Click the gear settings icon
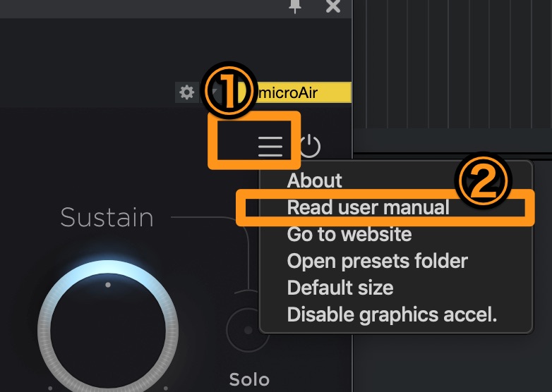The width and height of the screenshot is (552, 392). tap(186, 92)
